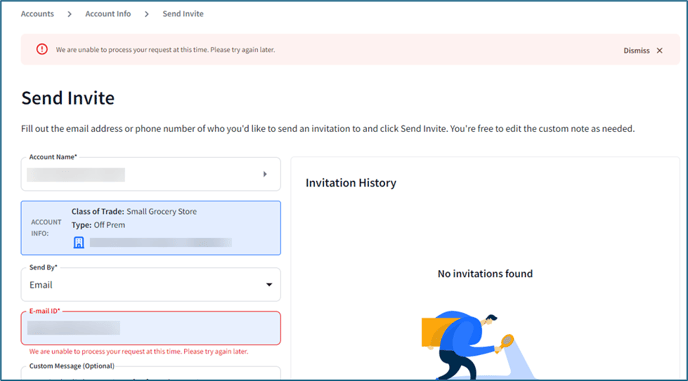The height and width of the screenshot is (381, 688).
Task: Expand the Account Name selector arrow
Action: (265, 174)
